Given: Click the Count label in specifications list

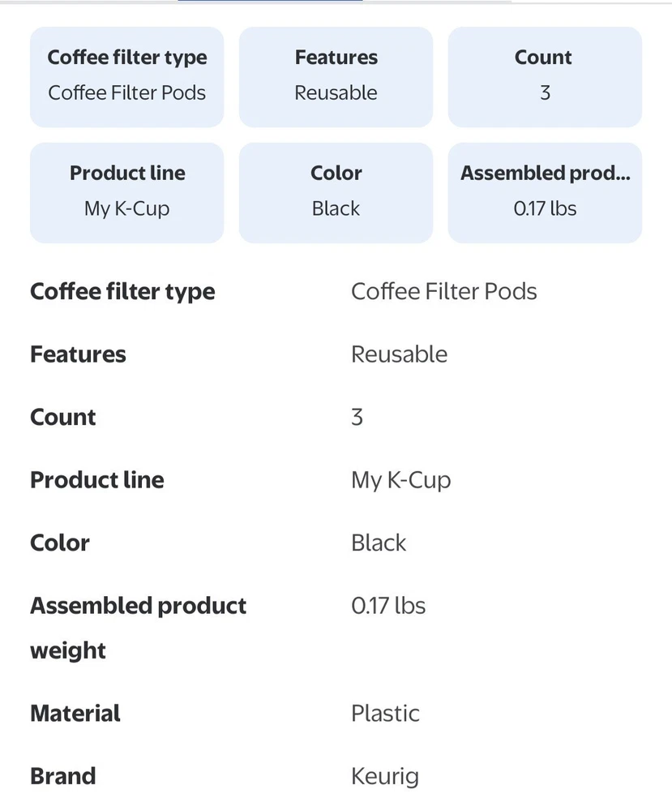Looking at the screenshot, I should tap(63, 417).
